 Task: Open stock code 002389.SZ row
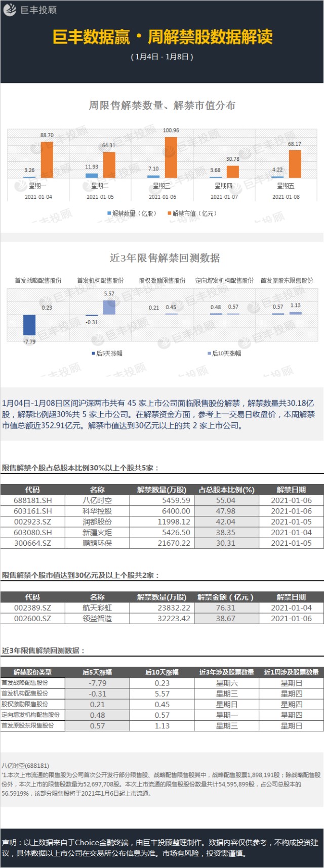[32, 607]
